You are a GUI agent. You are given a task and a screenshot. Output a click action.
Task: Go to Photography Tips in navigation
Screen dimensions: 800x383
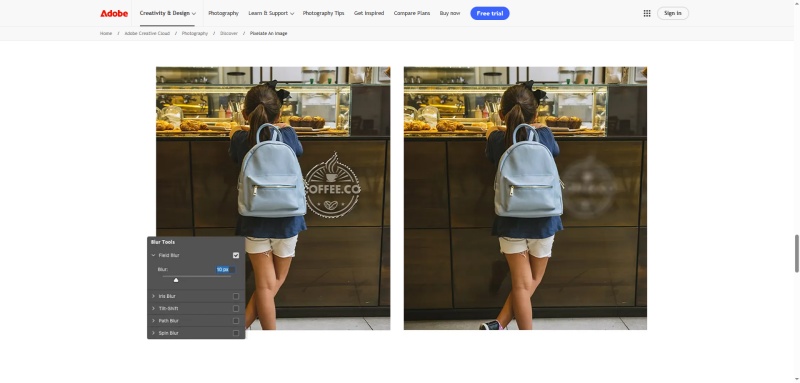click(x=323, y=13)
